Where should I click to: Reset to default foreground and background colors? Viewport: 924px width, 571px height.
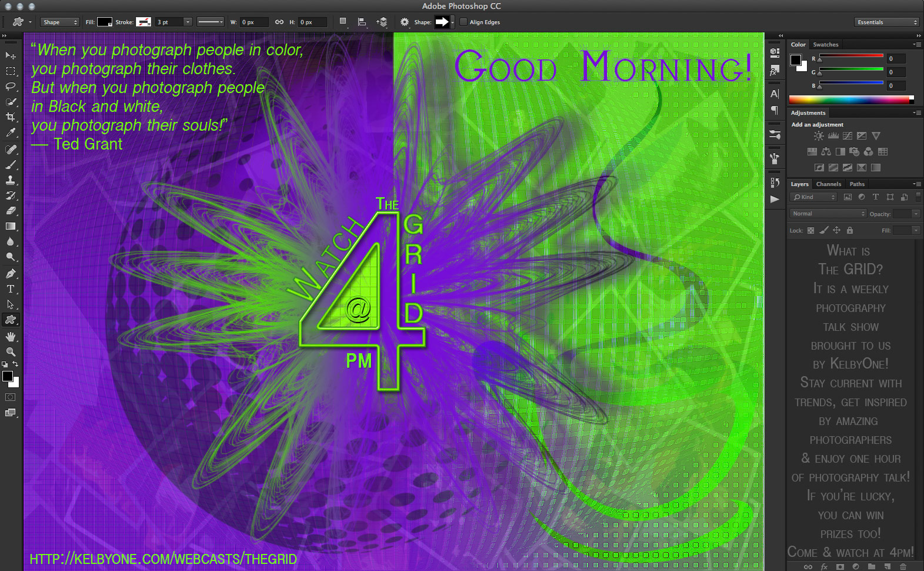pyautogui.click(x=5, y=364)
